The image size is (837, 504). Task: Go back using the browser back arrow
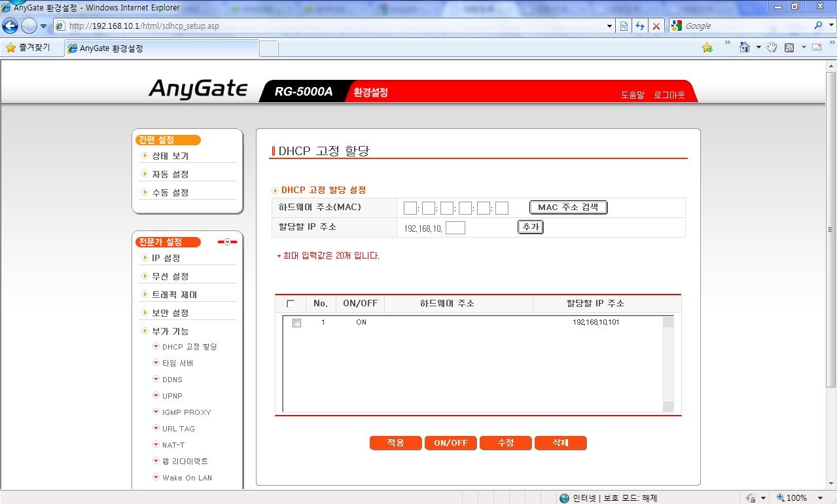(x=10, y=26)
